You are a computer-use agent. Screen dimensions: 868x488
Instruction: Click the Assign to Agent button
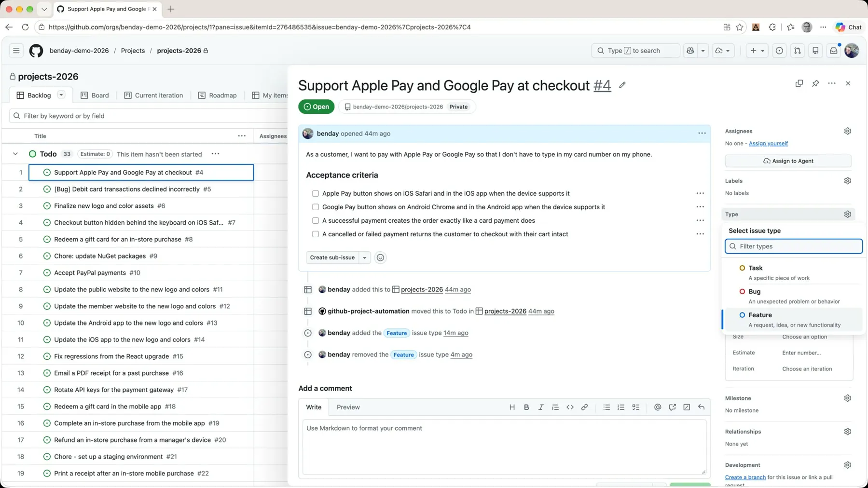[x=788, y=161]
